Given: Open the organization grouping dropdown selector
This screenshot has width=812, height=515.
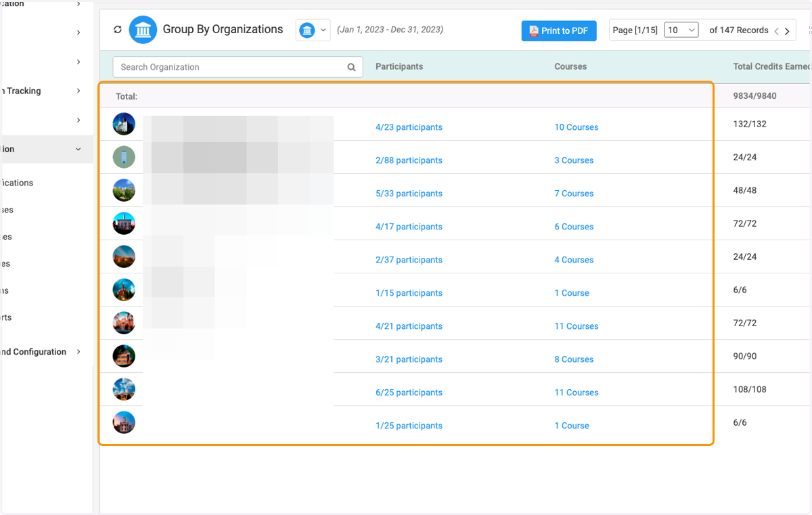Looking at the screenshot, I should click(x=313, y=30).
